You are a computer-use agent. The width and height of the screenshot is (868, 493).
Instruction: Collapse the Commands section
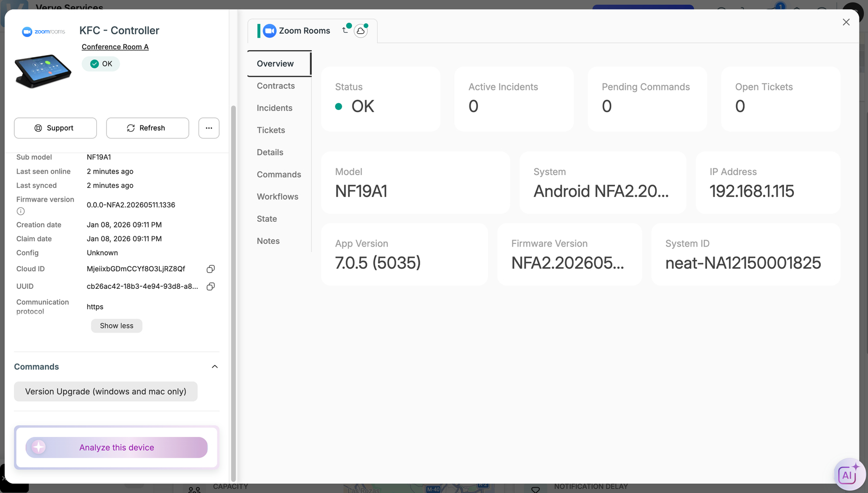tap(215, 367)
